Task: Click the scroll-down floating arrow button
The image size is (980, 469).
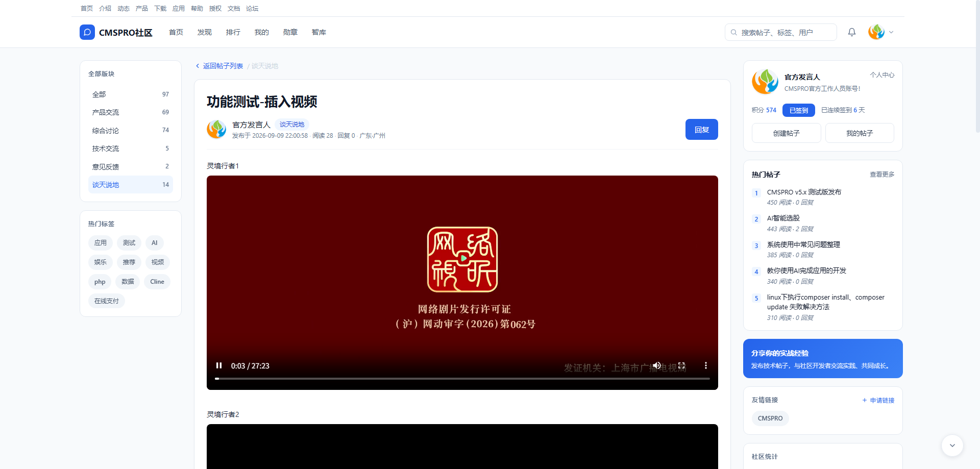Action: [952, 446]
